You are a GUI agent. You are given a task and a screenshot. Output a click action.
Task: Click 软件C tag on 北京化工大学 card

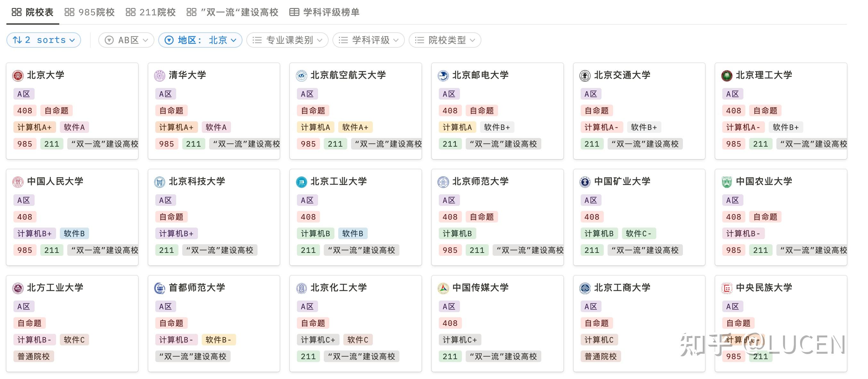pyautogui.click(x=358, y=340)
